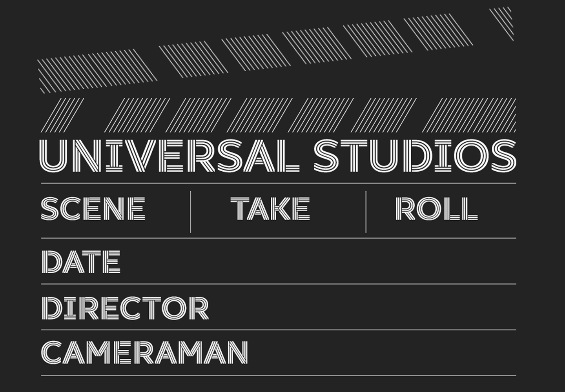This screenshot has width=565, height=392.
Task: Click the vertical divider between TAKE and ROLL
Action: coord(366,212)
